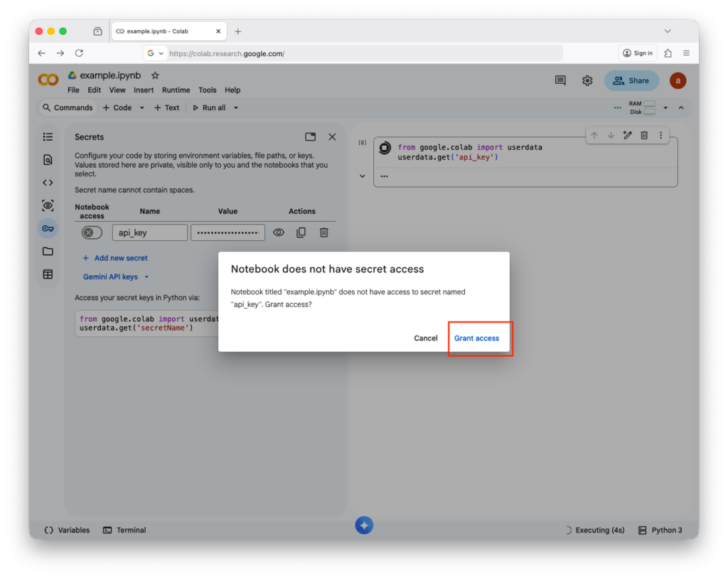The height and width of the screenshot is (578, 728).
Task: Open the Files folder icon in sidebar
Action: click(x=48, y=251)
